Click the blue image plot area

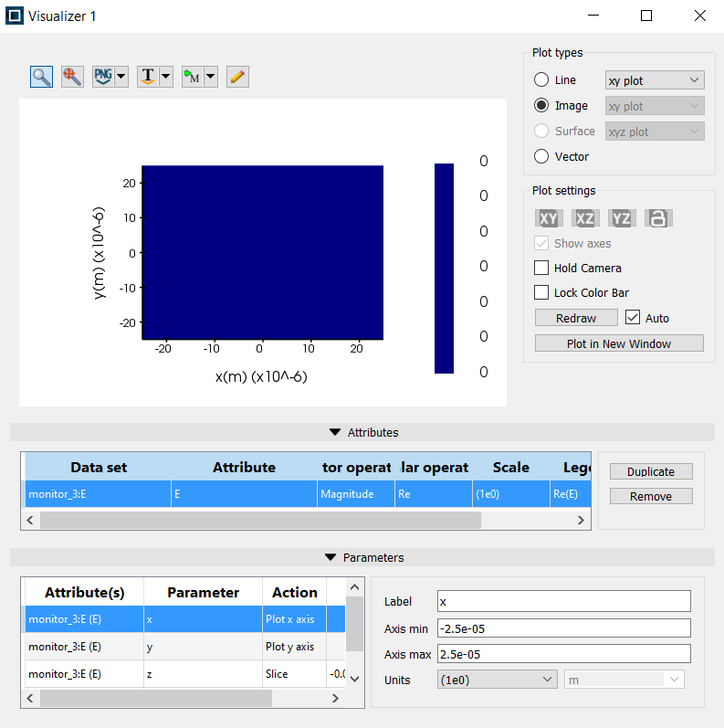[263, 253]
